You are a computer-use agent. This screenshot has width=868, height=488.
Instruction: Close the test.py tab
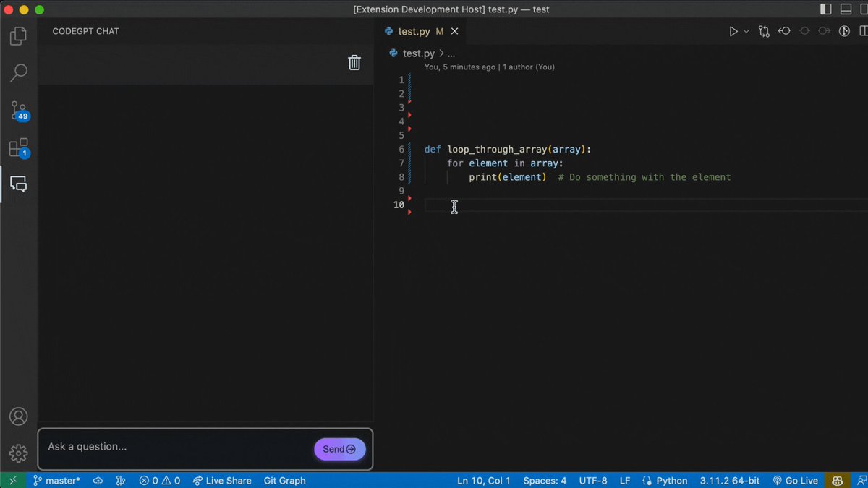(454, 31)
